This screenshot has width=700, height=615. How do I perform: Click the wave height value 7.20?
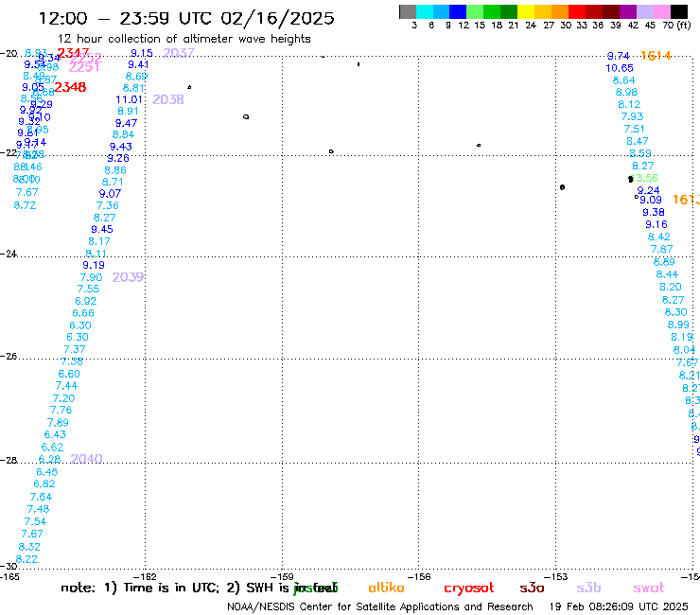pos(63,398)
